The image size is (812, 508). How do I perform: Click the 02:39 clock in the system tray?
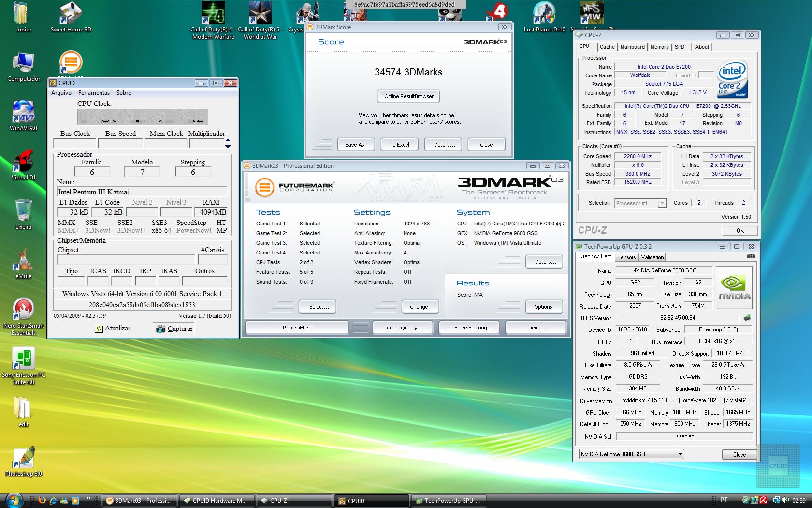[x=799, y=500]
